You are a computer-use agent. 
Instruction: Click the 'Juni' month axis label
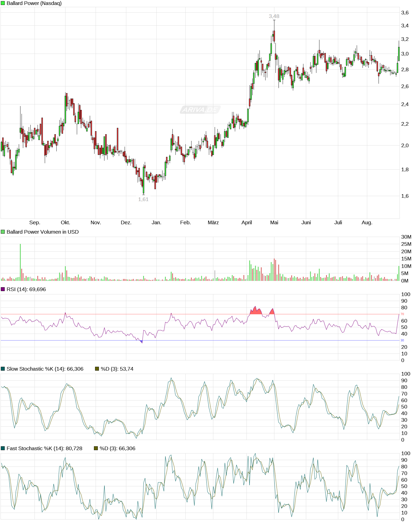(x=306, y=223)
